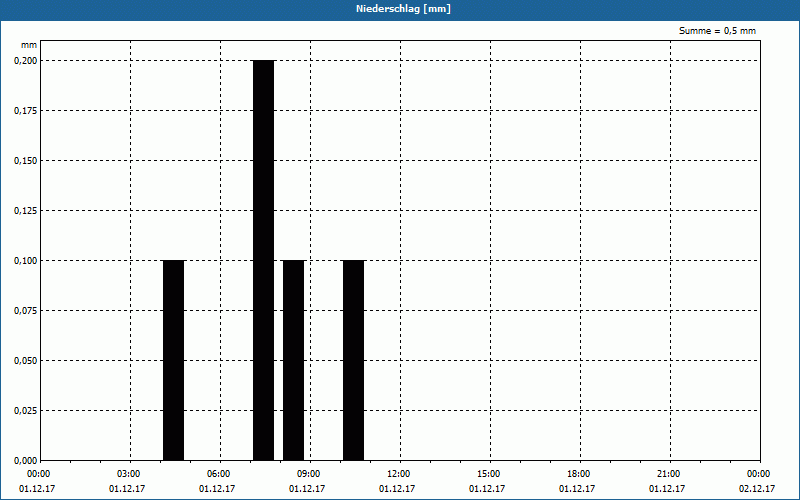Click the 0,025 y-axis label
800x500 pixels.
26,411
